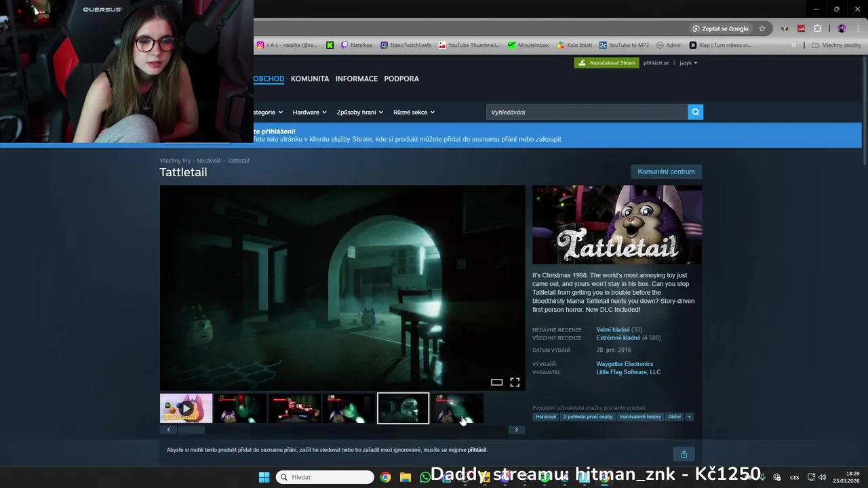Expand the Kategorie dropdown in store nav
Viewport: 868px width, 488px height.
click(x=268, y=113)
